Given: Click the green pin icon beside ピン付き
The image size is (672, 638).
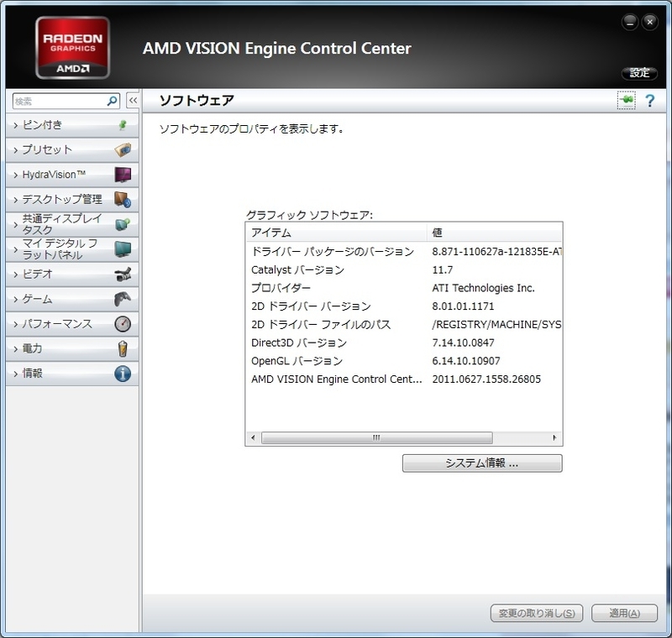Looking at the screenshot, I should tap(123, 125).
